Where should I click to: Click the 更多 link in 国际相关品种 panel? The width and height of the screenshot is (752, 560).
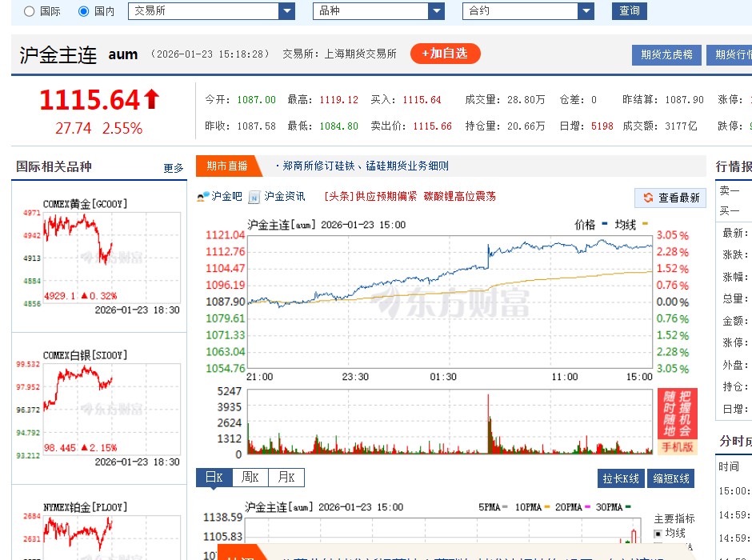(174, 168)
